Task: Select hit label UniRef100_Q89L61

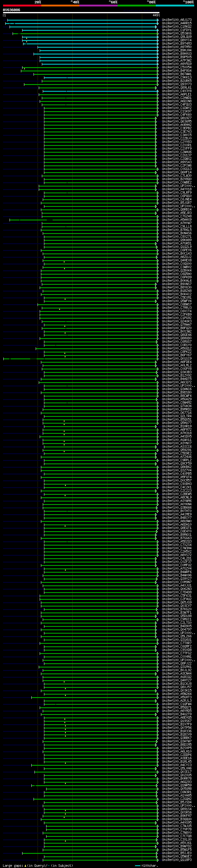Action: (x=176, y=88)
